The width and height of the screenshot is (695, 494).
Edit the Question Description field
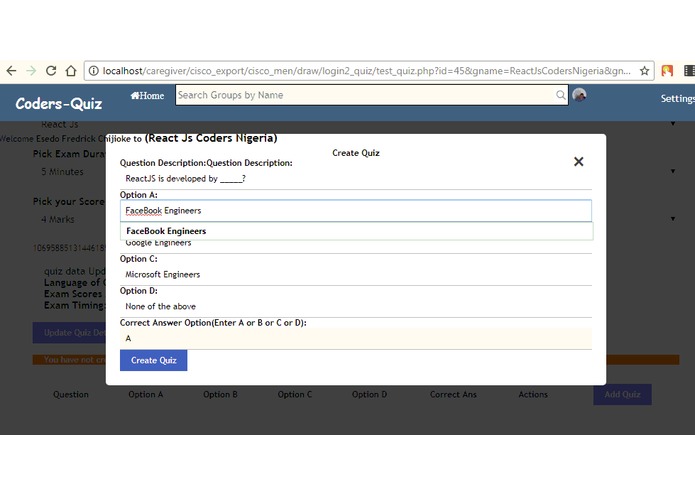click(355, 179)
